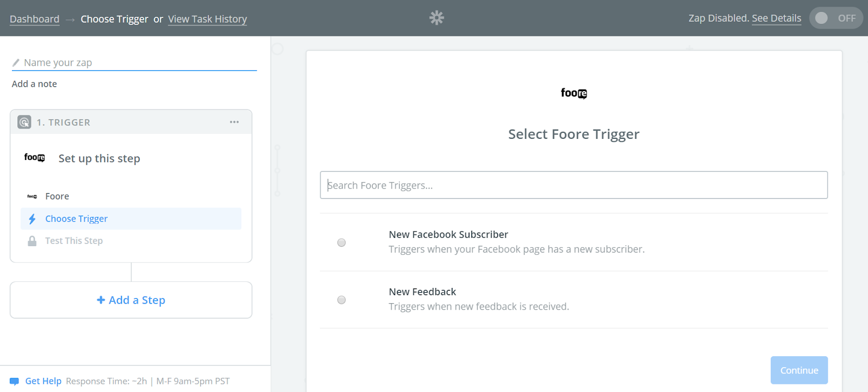Click the lightning bolt Choose Trigger icon
868x392 pixels.
(32, 219)
